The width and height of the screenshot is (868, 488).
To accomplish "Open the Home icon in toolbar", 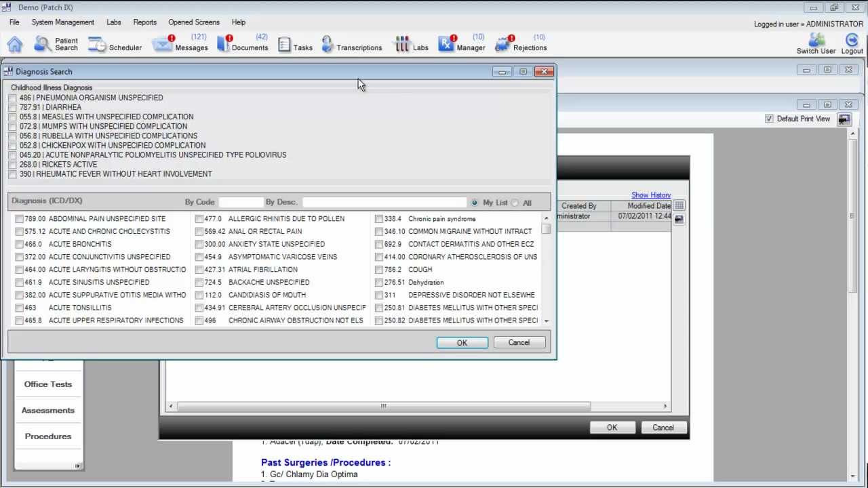I will [x=14, y=45].
